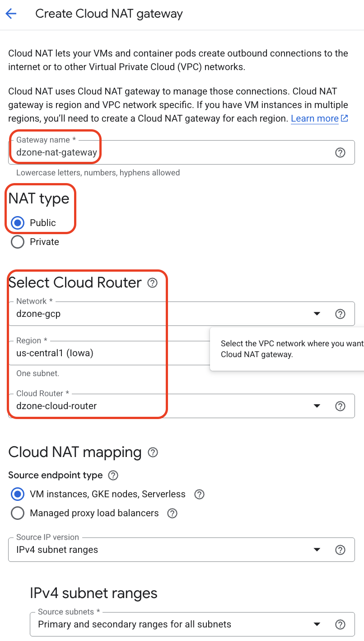Expand the Cloud Router dropdown
Viewport: 364px width, 641px height.
(317, 405)
